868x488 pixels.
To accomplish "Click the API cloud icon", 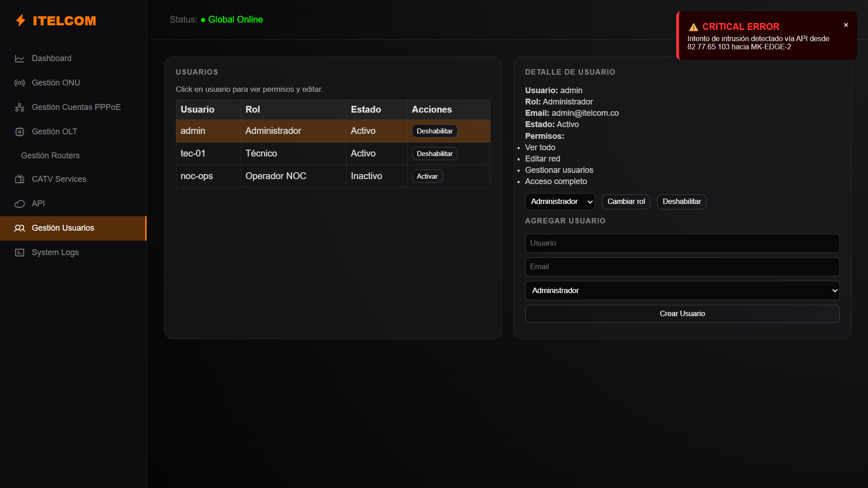I will pos(19,204).
